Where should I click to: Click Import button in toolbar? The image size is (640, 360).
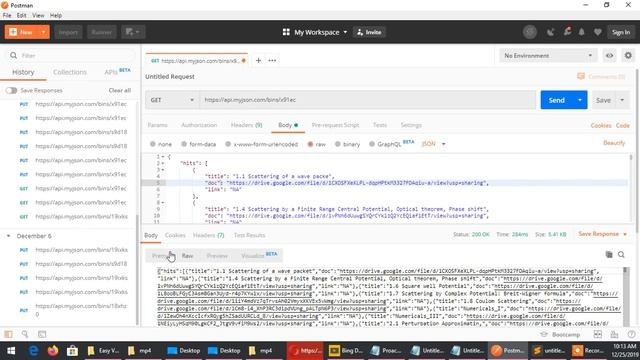68,32
